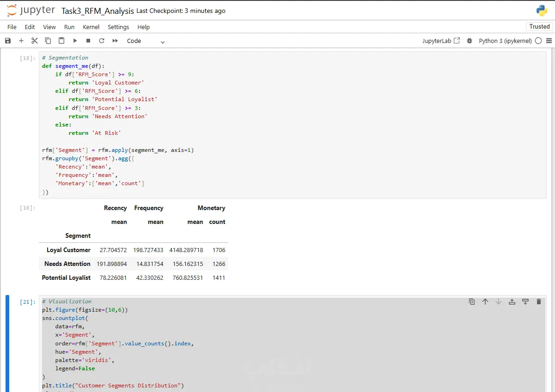Restart the kernel using the circular arrow icon
The image size is (555, 392).
pyautogui.click(x=102, y=41)
